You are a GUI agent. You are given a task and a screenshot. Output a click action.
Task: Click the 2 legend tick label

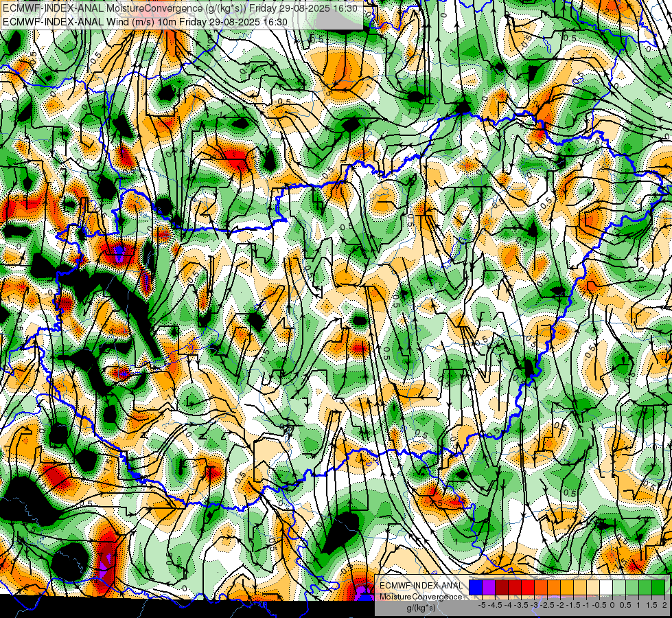click(x=664, y=605)
